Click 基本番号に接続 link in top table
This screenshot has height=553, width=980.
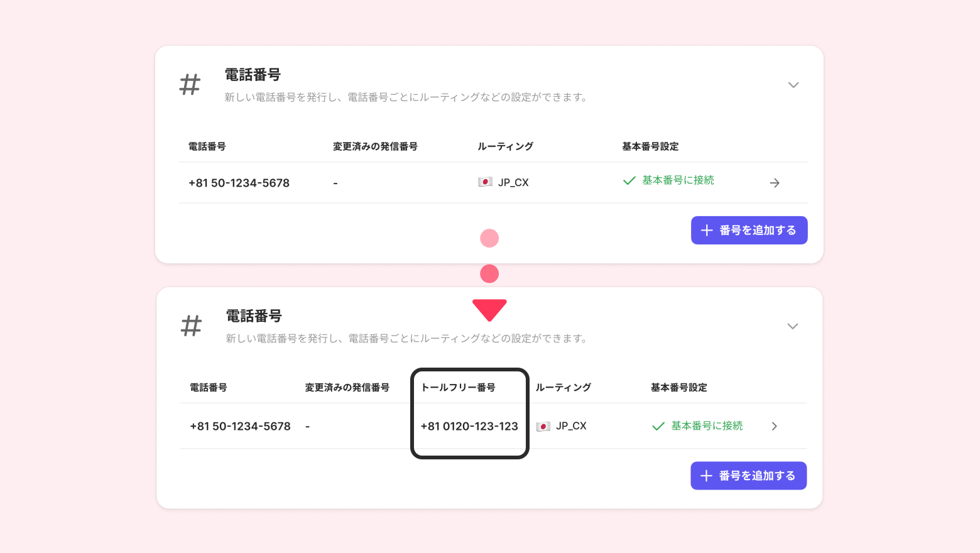click(x=678, y=180)
